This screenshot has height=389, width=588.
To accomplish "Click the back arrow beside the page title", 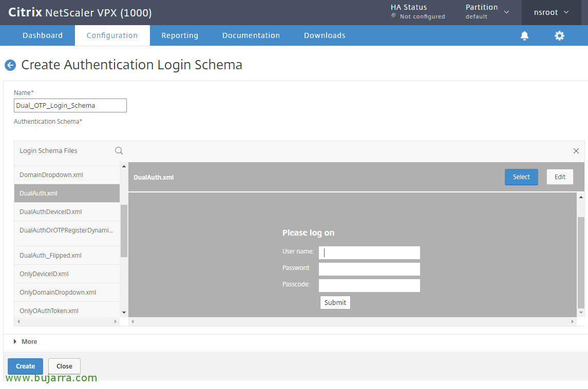I will [10, 65].
